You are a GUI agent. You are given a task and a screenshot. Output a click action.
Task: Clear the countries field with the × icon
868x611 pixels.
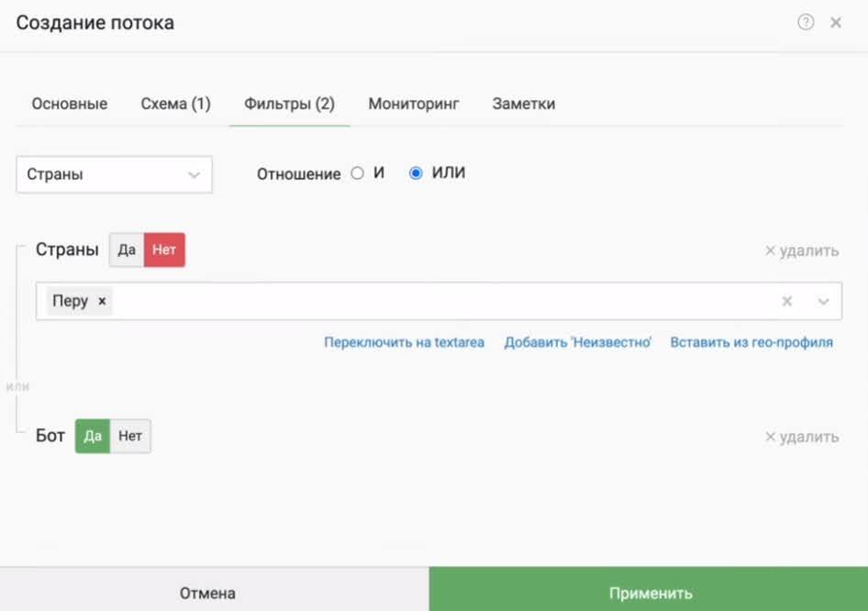pyautogui.click(x=786, y=300)
